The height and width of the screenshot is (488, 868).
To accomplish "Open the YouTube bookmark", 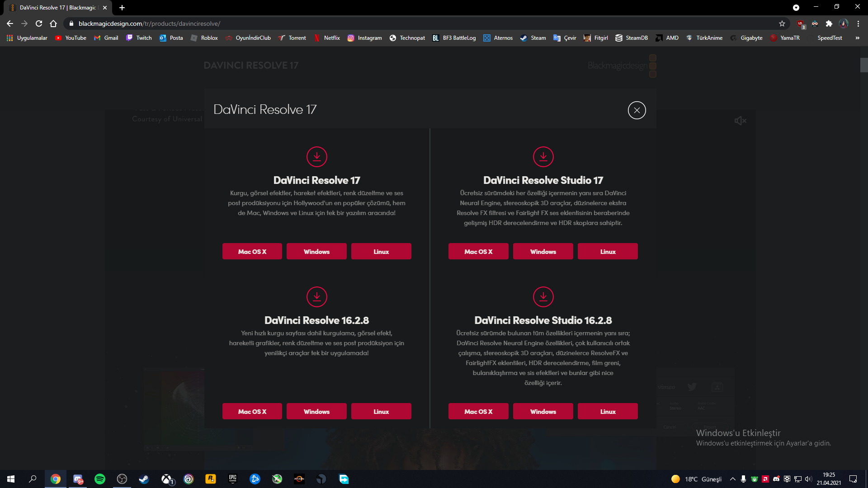I will pyautogui.click(x=71, y=38).
